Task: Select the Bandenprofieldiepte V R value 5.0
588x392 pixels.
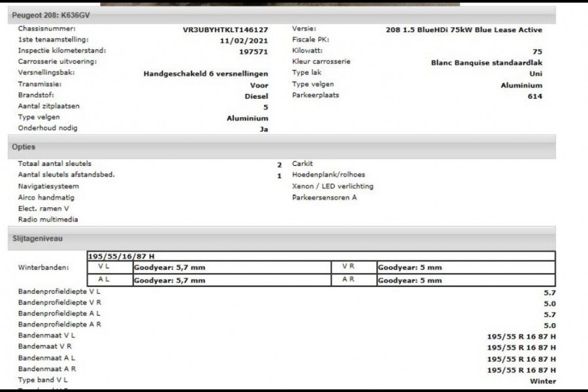Action: click(547, 302)
